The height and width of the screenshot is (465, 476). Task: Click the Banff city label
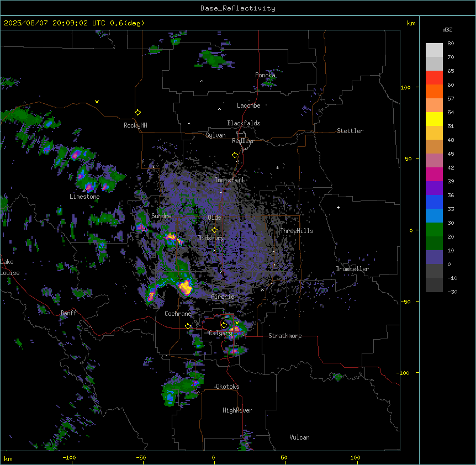click(68, 313)
